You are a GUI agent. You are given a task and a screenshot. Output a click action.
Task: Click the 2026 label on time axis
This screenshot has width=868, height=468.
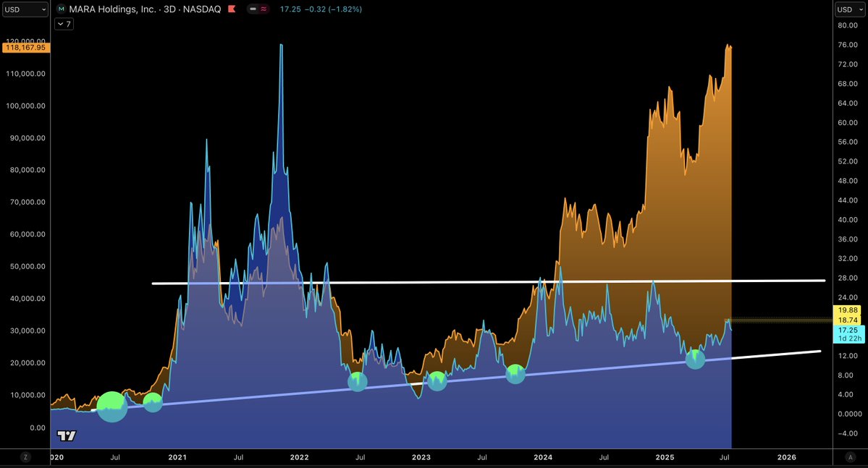point(787,457)
